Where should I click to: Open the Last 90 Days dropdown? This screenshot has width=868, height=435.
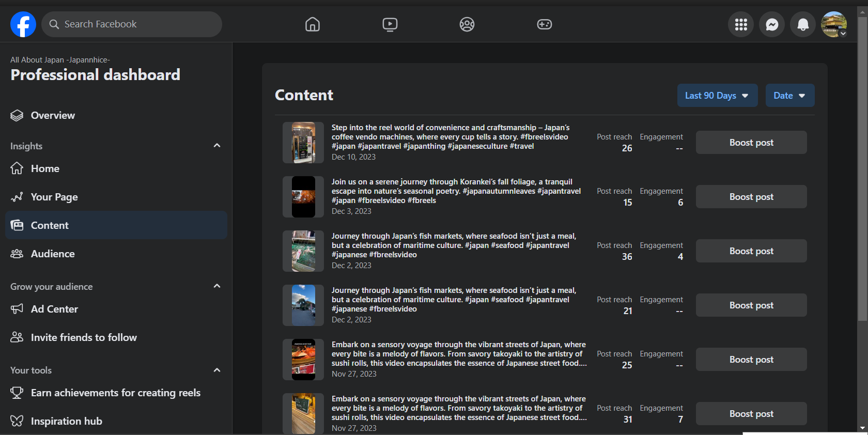tap(717, 96)
